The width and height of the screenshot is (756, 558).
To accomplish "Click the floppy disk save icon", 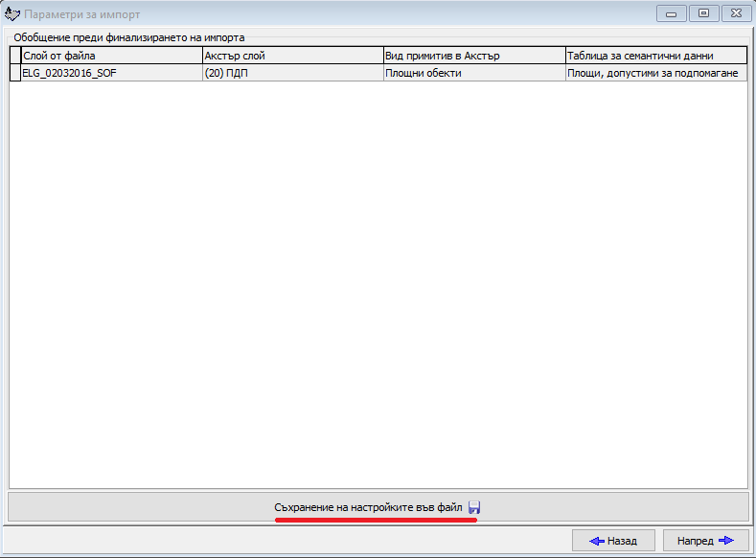I will click(474, 507).
